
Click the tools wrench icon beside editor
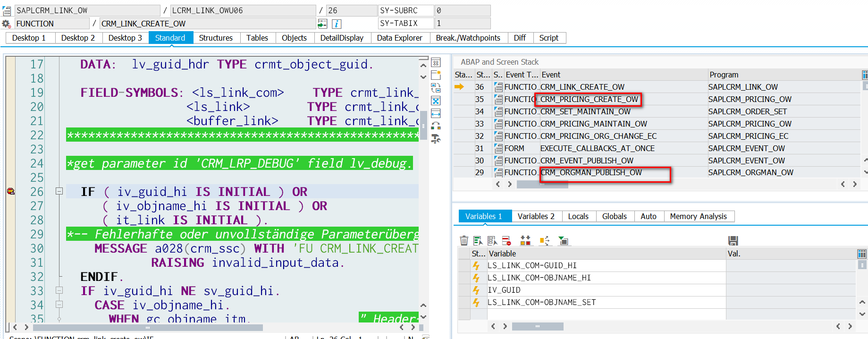click(436, 138)
